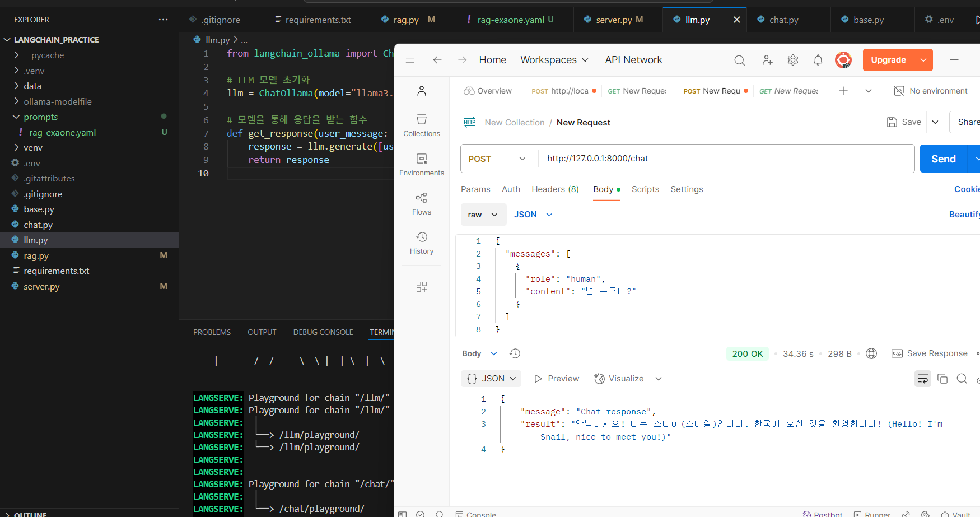Open Flows in Postman sidebar
980x517 pixels.
pyautogui.click(x=422, y=204)
